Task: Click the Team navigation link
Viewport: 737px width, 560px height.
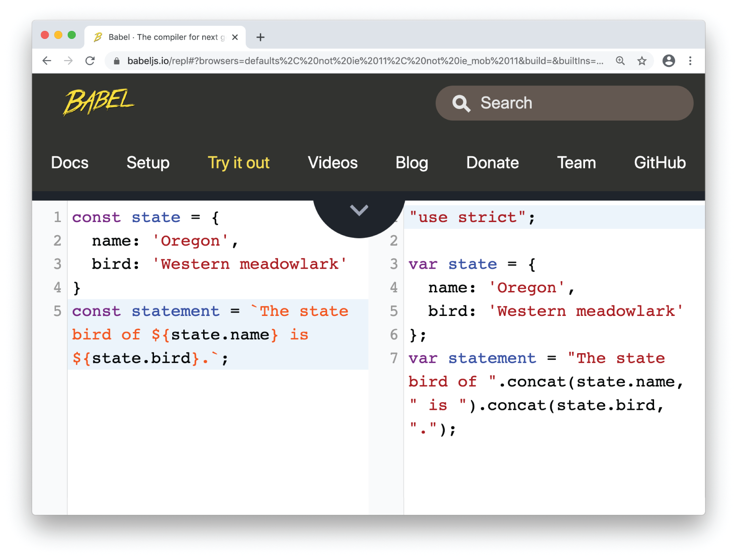Action: 577,163
